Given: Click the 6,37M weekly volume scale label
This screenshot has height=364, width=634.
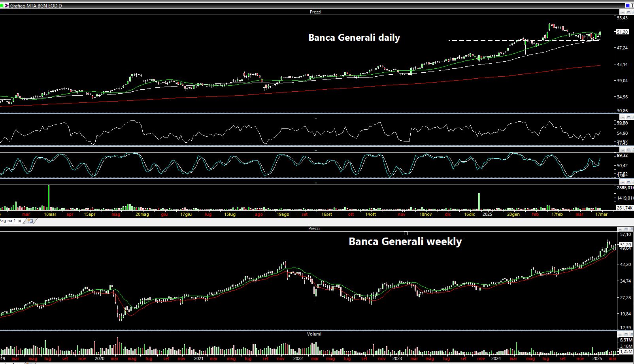Looking at the screenshot, I should tap(626, 340).
